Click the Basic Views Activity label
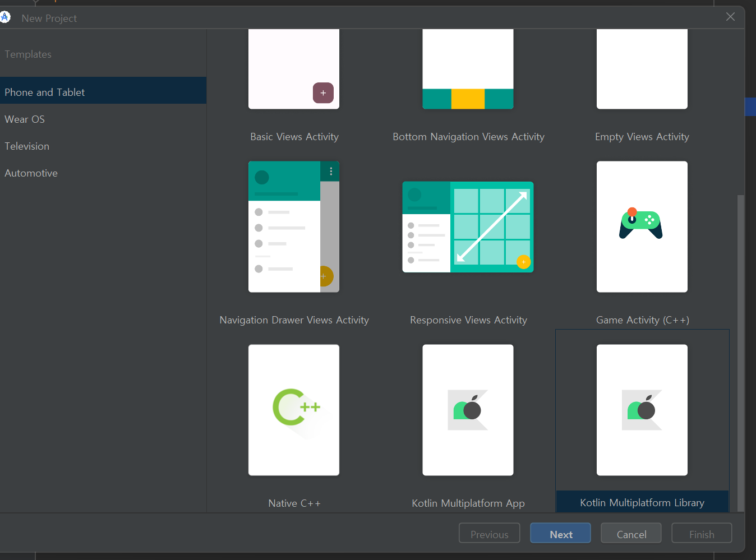 click(x=294, y=137)
